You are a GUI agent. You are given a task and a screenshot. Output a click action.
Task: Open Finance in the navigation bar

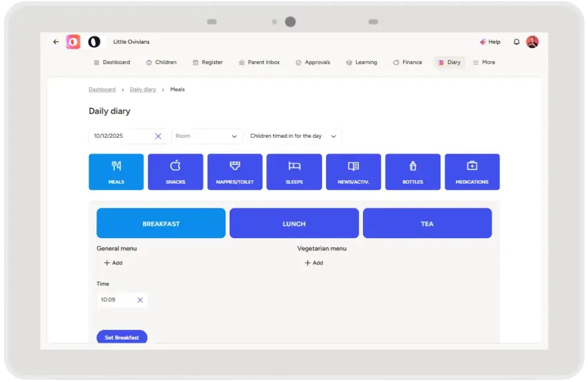coord(407,63)
